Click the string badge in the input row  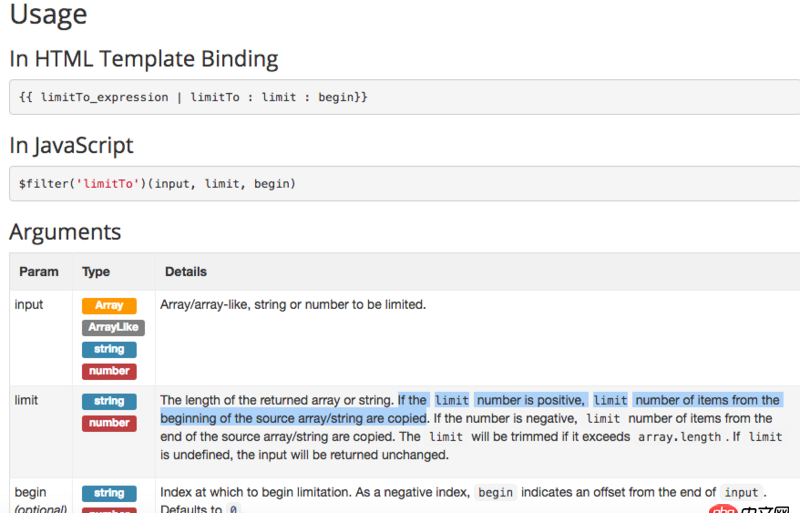click(109, 349)
